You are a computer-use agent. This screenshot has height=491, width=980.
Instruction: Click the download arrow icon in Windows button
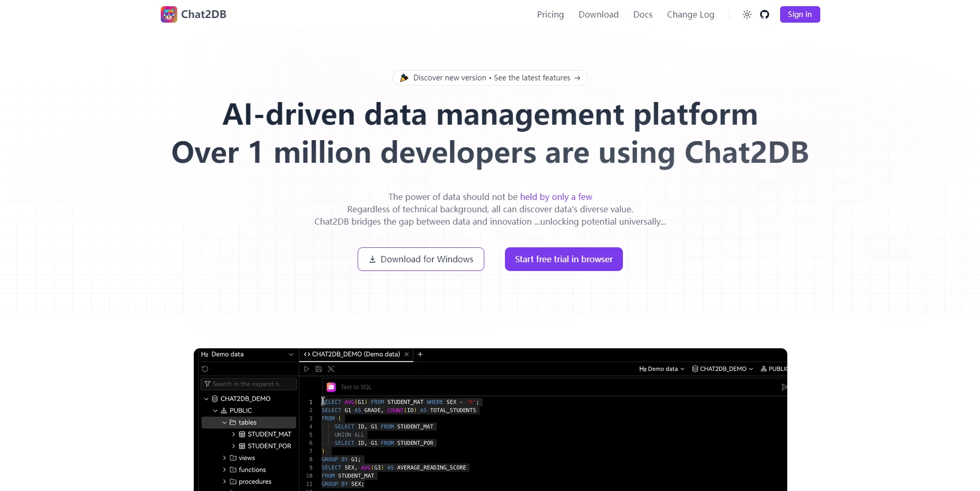[373, 259]
